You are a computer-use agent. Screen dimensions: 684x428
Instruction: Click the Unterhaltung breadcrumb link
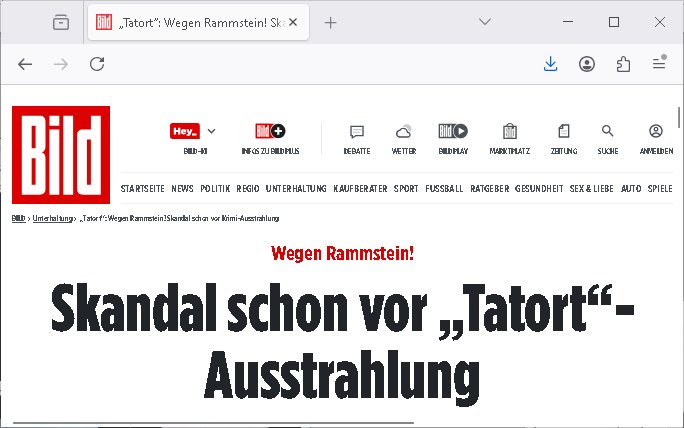[x=52, y=217]
